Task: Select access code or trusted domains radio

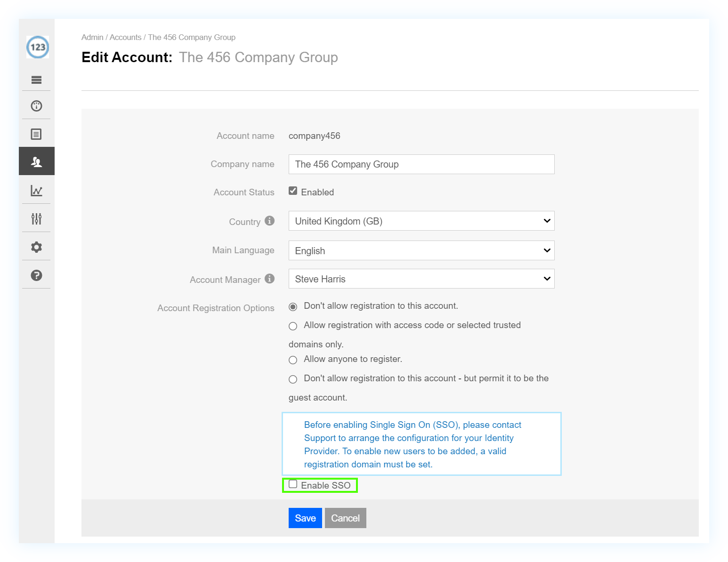Action: click(x=293, y=326)
